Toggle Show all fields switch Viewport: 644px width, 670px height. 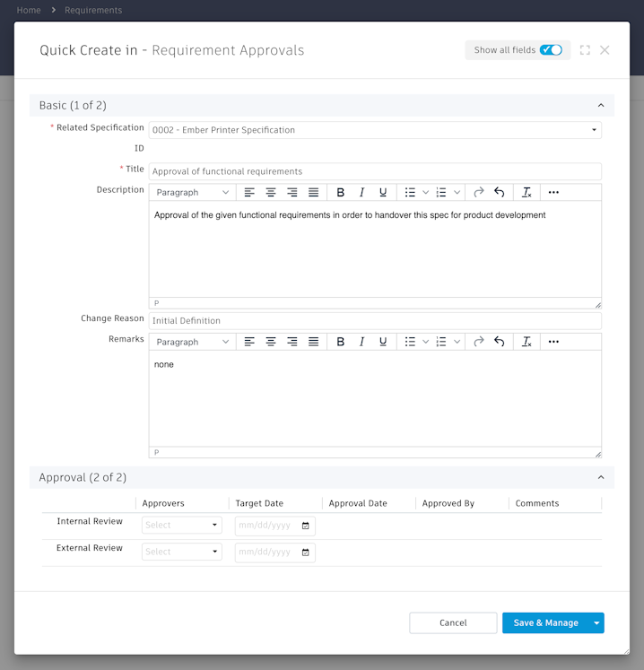[x=551, y=50]
